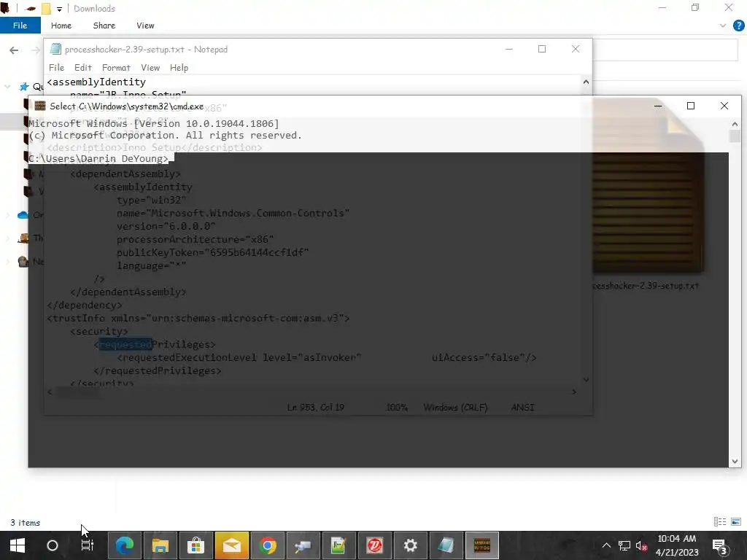Click the muted volume tray icon

[641, 545]
